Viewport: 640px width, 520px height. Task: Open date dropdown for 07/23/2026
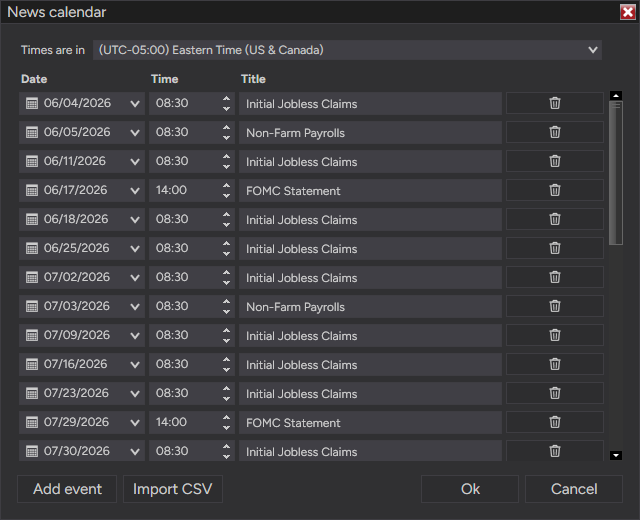point(135,393)
